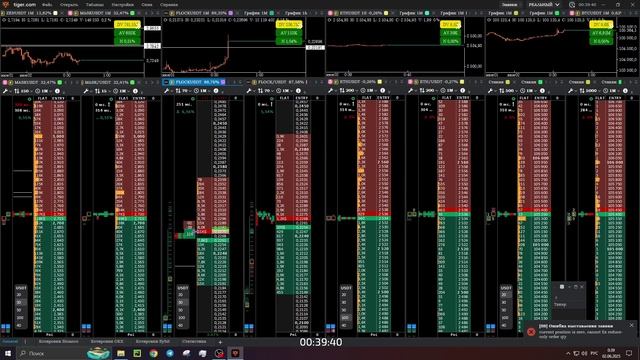Activate the MASK/USDT 32,41% order book tab
Image resolution: width=640 pixels, height=360 pixels.
[107, 82]
